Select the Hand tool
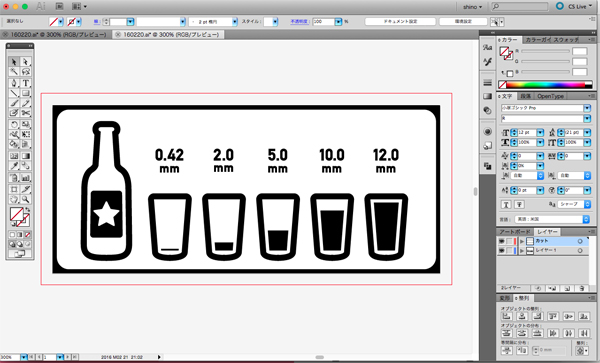600x363 pixels. [x=14, y=199]
